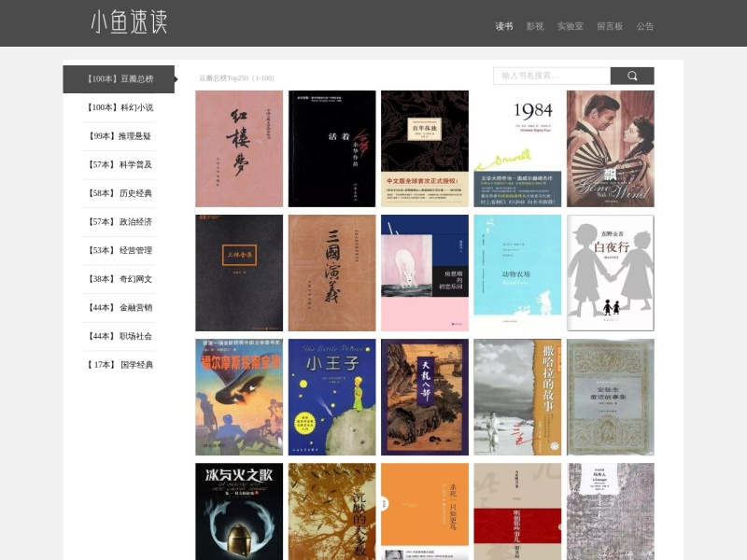
Task: Select the 【17本】国学经典 category
Action: coord(120,365)
